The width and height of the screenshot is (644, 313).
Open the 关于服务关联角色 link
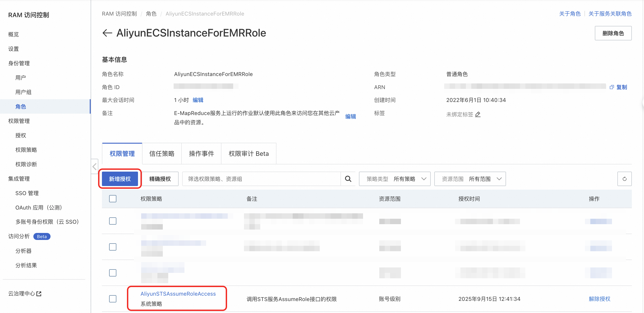pos(610,14)
